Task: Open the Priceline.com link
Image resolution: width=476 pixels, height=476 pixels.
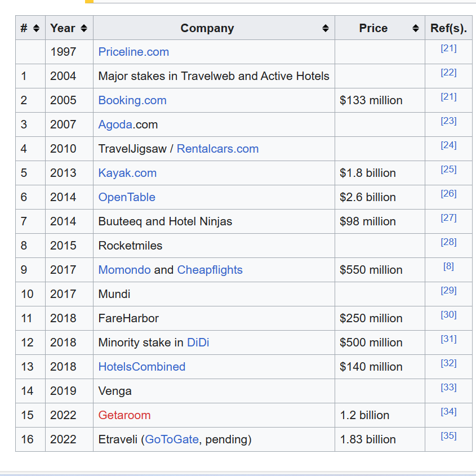Action: pos(134,52)
